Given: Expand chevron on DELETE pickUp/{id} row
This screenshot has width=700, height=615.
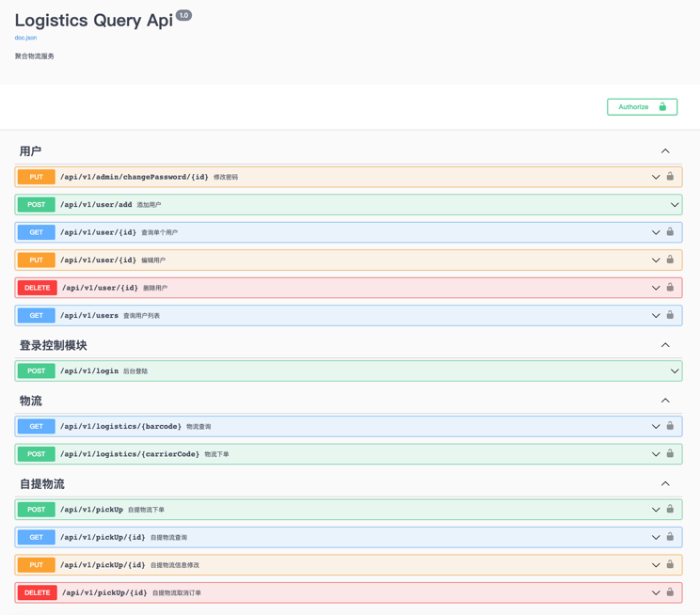Looking at the screenshot, I should coord(656,592).
